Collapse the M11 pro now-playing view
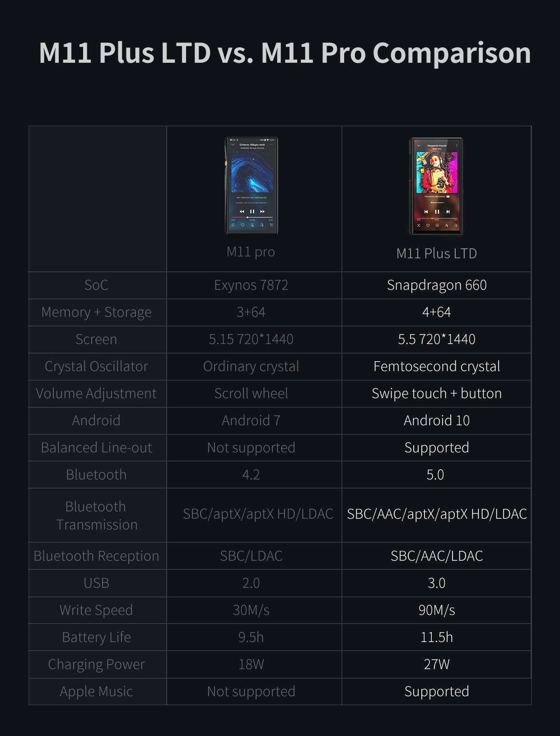Image resolution: width=560 pixels, height=736 pixels. click(x=233, y=145)
